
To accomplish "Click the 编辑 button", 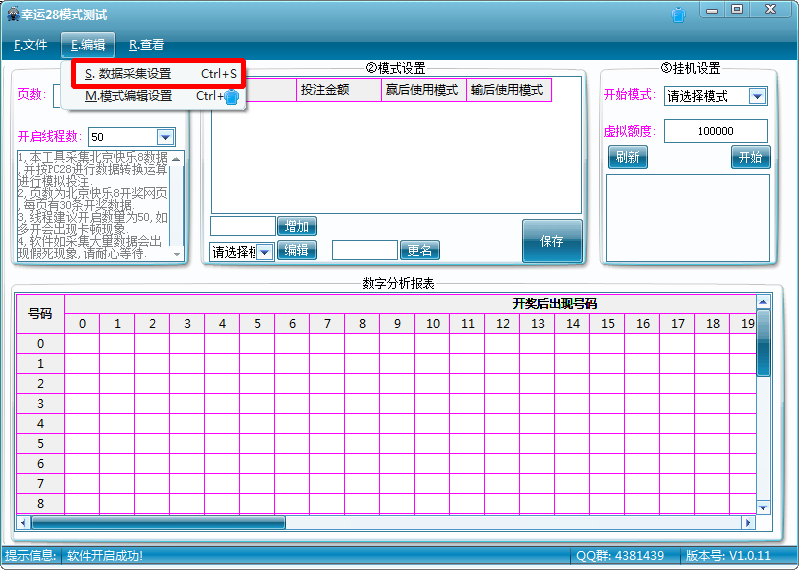I will pyautogui.click(x=297, y=250).
